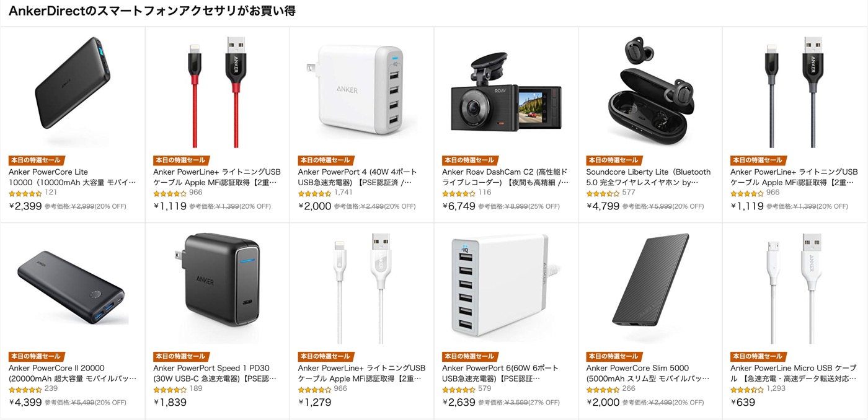Open the 1,293 review count for Micro USB cable
Image resolution: width=868 pixels, height=420 pixels.
point(776,389)
